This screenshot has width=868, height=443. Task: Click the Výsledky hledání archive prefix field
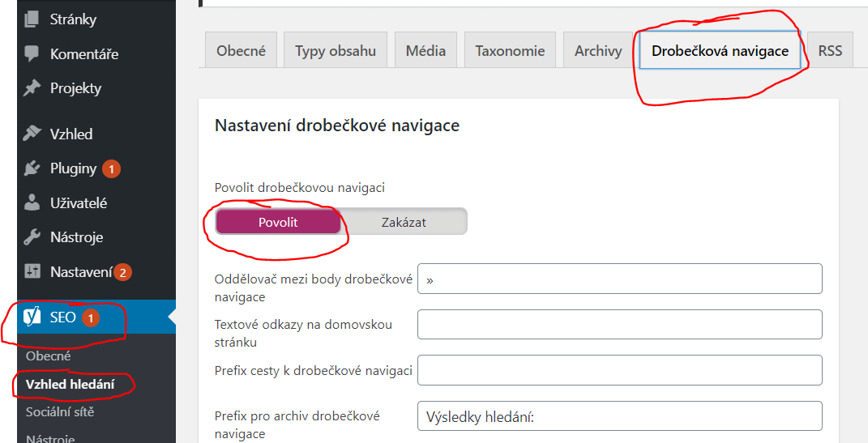(x=619, y=416)
